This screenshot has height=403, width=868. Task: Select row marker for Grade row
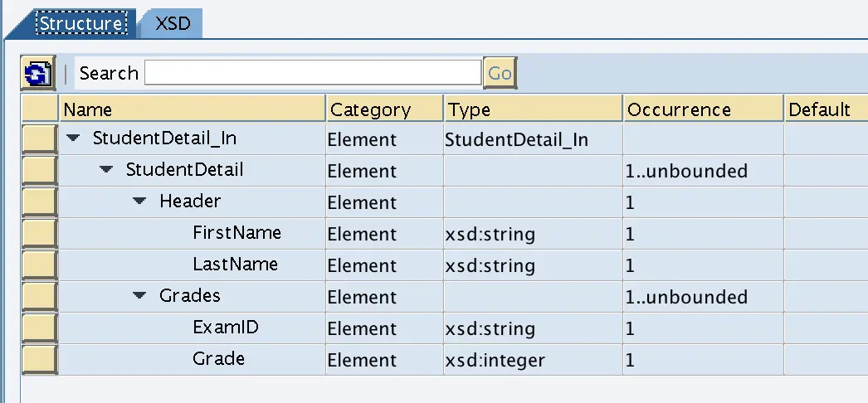click(x=39, y=359)
